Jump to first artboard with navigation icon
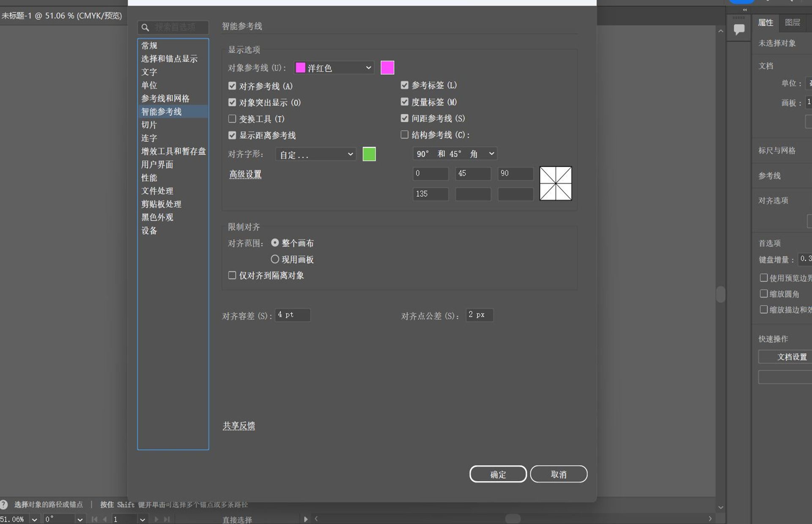Image resolution: width=812 pixels, height=524 pixels. pyautogui.click(x=94, y=519)
